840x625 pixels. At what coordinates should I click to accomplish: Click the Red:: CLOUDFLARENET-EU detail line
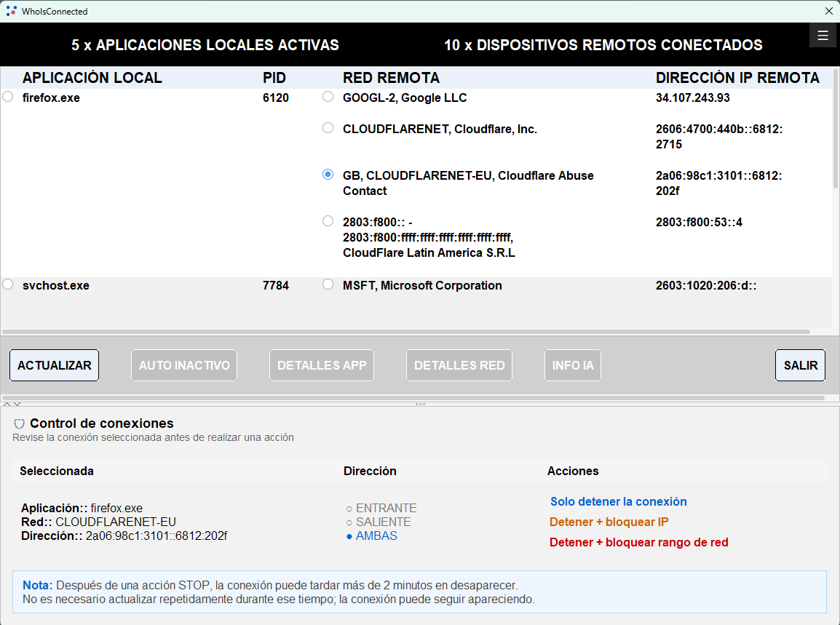[x=98, y=522]
